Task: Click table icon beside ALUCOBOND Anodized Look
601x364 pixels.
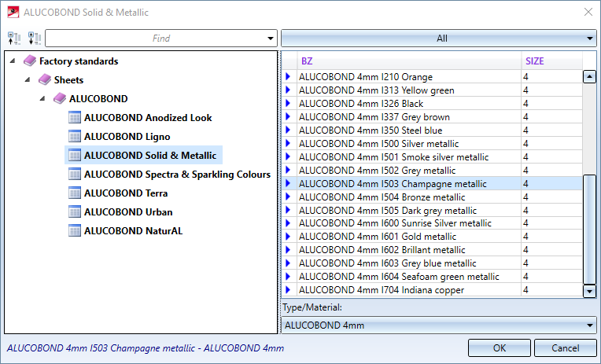Action: [75, 117]
